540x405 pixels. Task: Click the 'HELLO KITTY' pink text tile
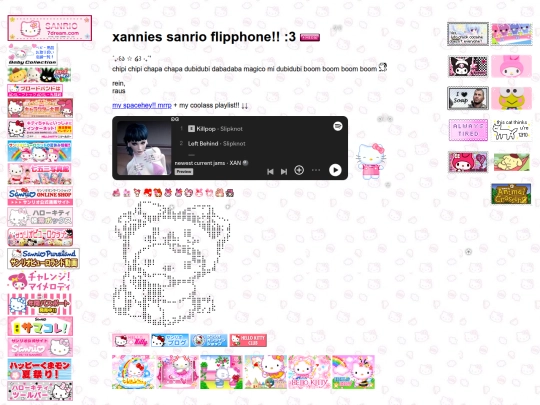(309, 372)
